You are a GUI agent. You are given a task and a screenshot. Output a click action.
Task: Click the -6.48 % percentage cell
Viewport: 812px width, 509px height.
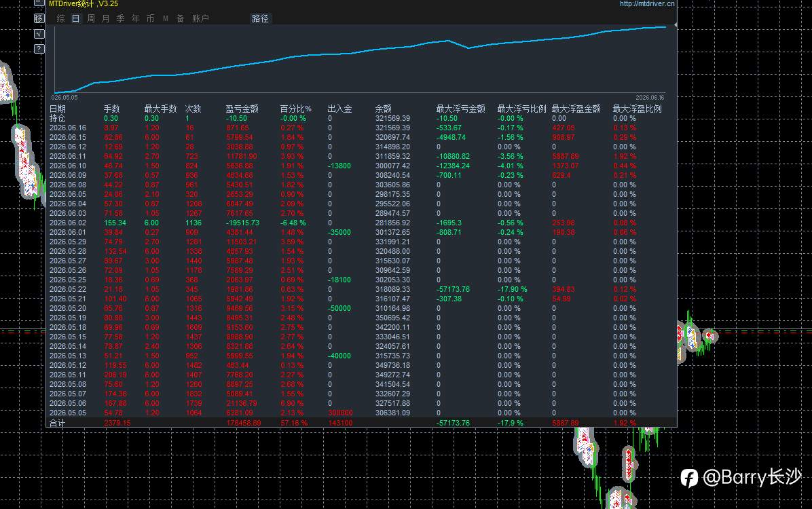point(293,223)
